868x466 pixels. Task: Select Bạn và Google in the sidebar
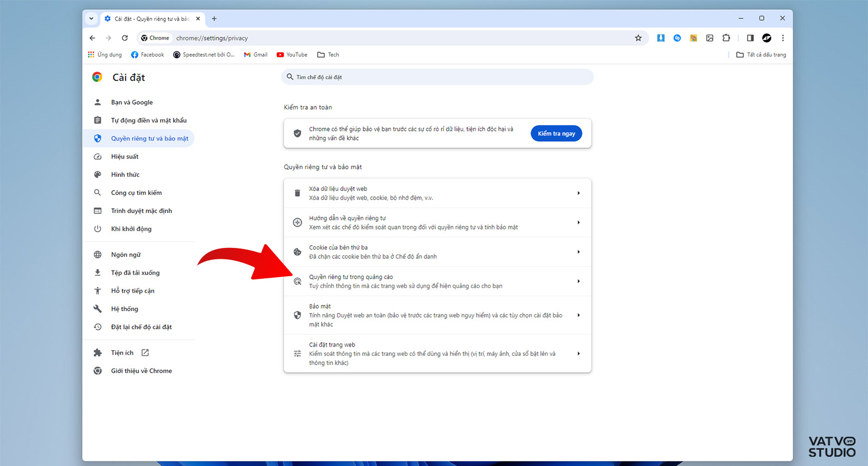(139, 102)
